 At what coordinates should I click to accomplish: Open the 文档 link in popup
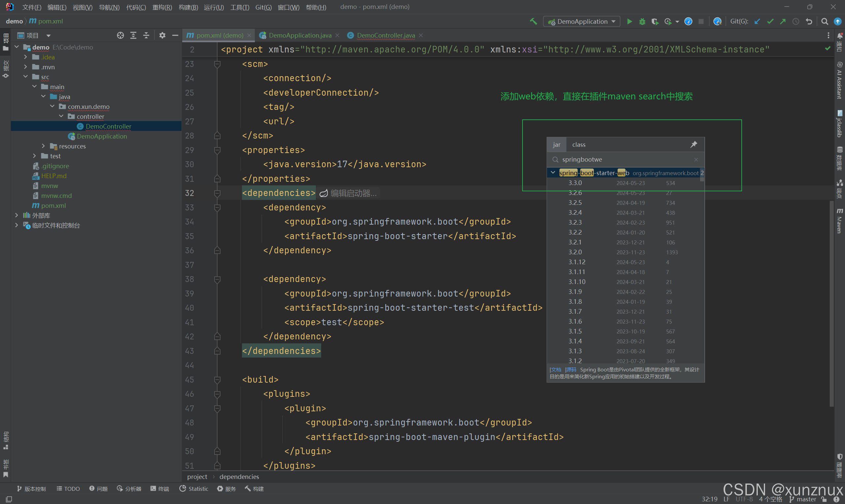pyautogui.click(x=556, y=369)
